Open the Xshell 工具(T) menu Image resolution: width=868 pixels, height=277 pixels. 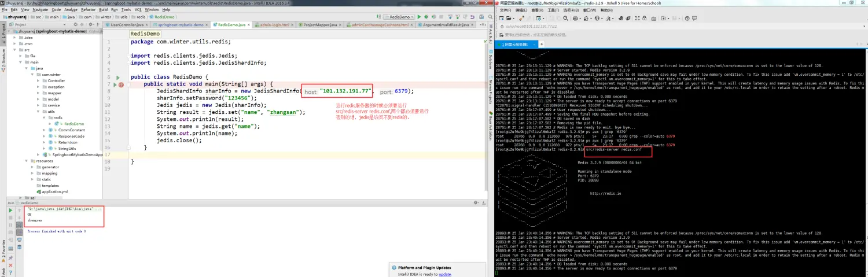554,10
